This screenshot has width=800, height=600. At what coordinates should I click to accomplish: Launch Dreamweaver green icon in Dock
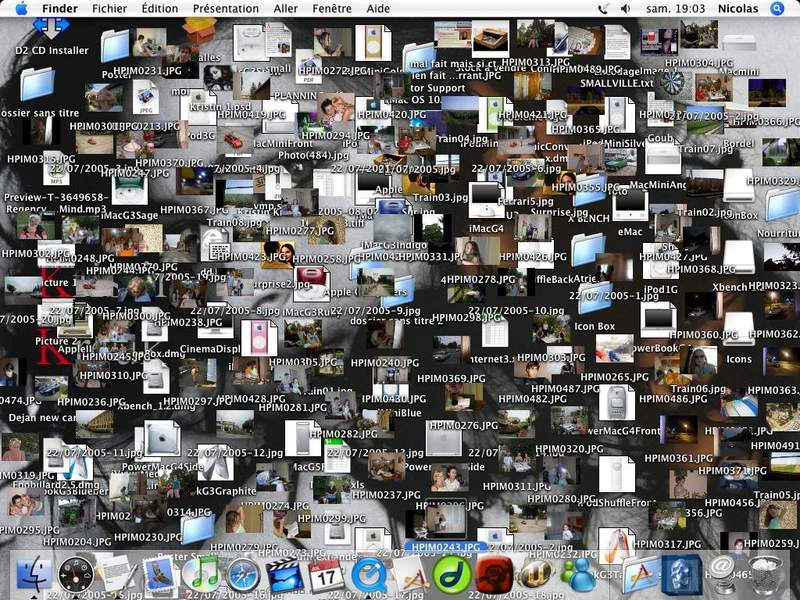coord(452,575)
